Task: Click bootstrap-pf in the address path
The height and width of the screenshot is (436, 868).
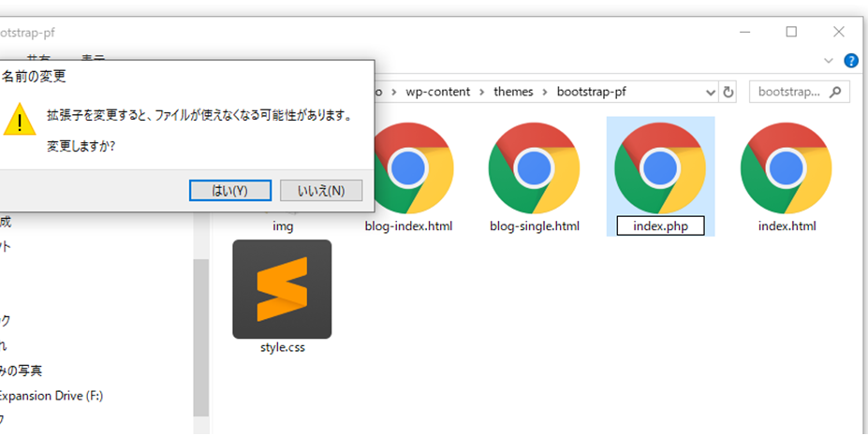Action: point(591,92)
